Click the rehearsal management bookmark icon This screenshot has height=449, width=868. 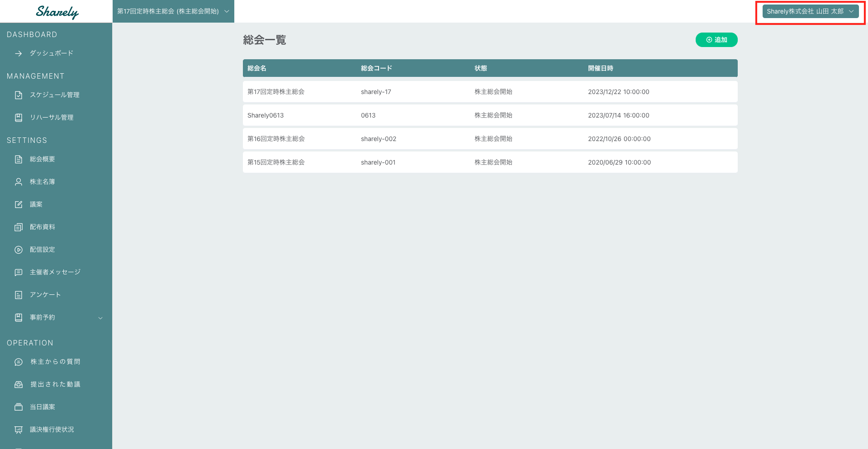pos(19,118)
